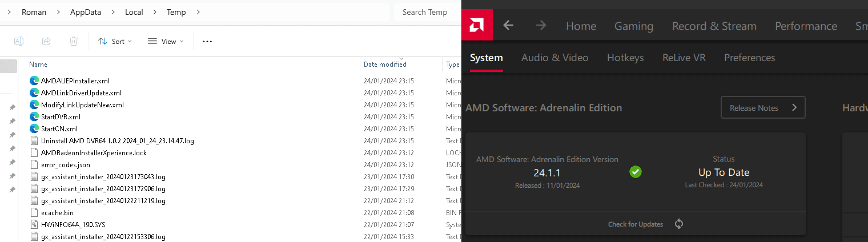Click the icon of error_codes.json
This screenshot has width=868, height=242.
pyautogui.click(x=34, y=164)
